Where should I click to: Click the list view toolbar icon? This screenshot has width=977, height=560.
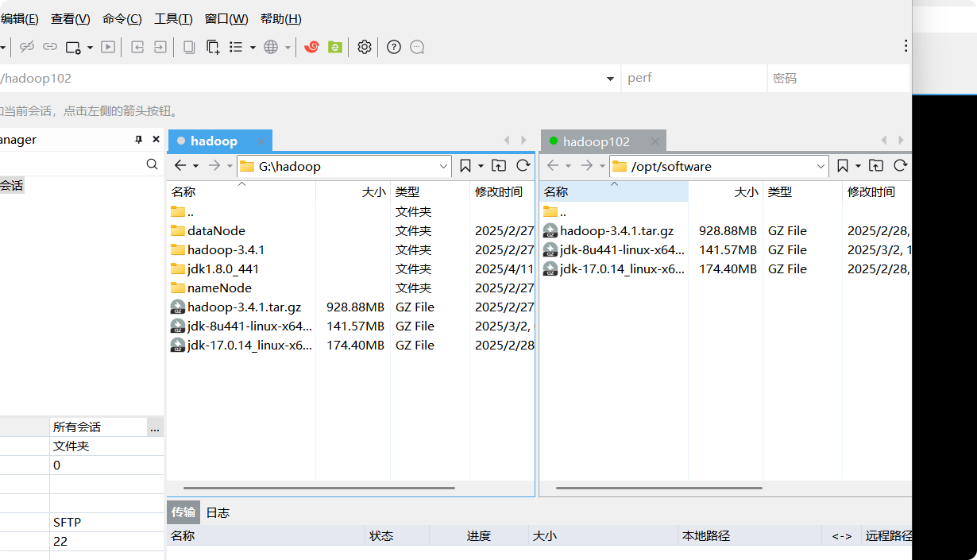(x=236, y=47)
